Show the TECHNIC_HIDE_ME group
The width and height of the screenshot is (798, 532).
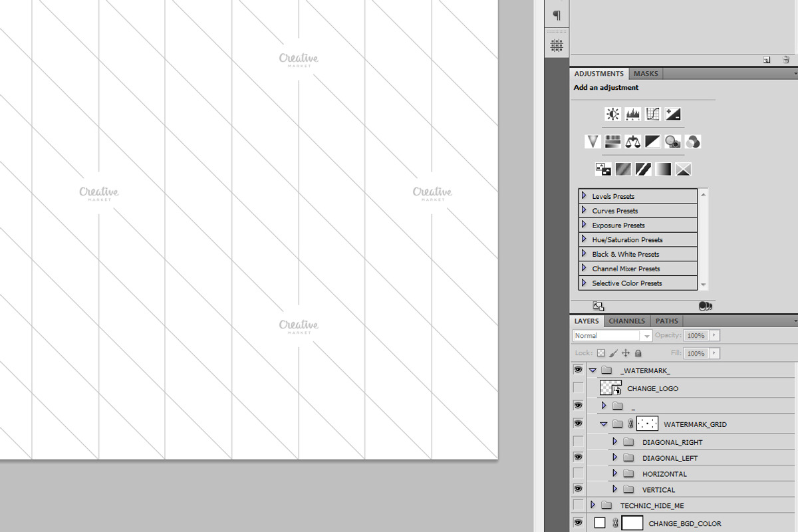(x=578, y=505)
